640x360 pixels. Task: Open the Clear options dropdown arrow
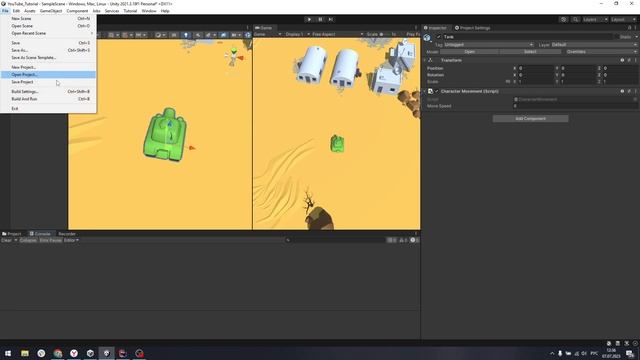16,240
